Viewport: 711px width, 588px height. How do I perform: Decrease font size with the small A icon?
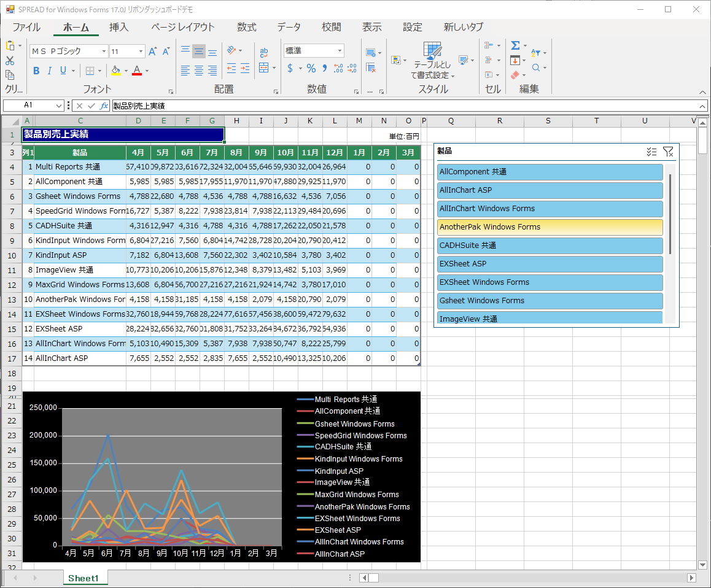tap(166, 51)
